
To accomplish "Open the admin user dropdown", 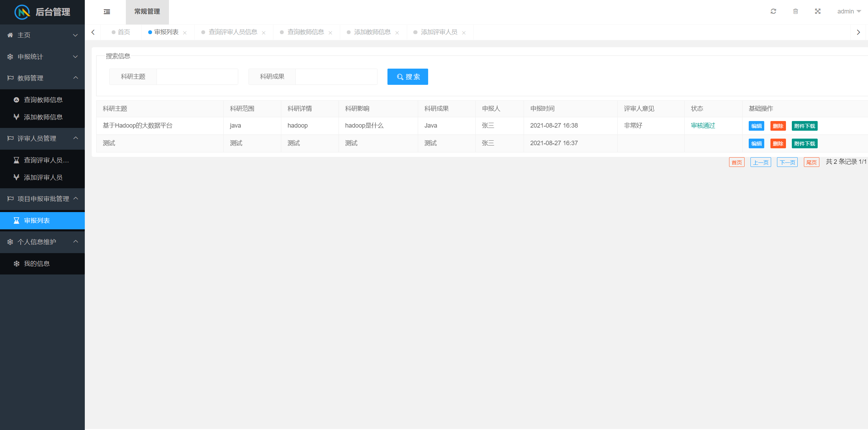I will [x=849, y=11].
